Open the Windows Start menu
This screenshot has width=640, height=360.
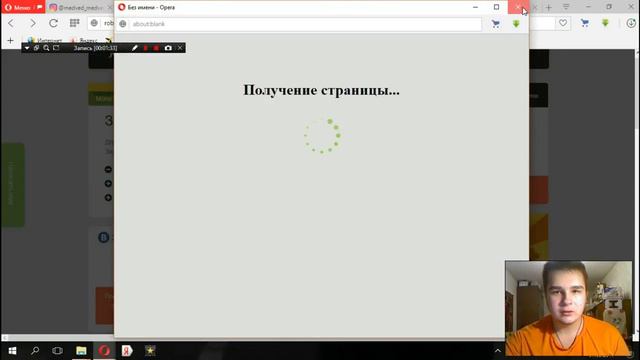(12, 351)
